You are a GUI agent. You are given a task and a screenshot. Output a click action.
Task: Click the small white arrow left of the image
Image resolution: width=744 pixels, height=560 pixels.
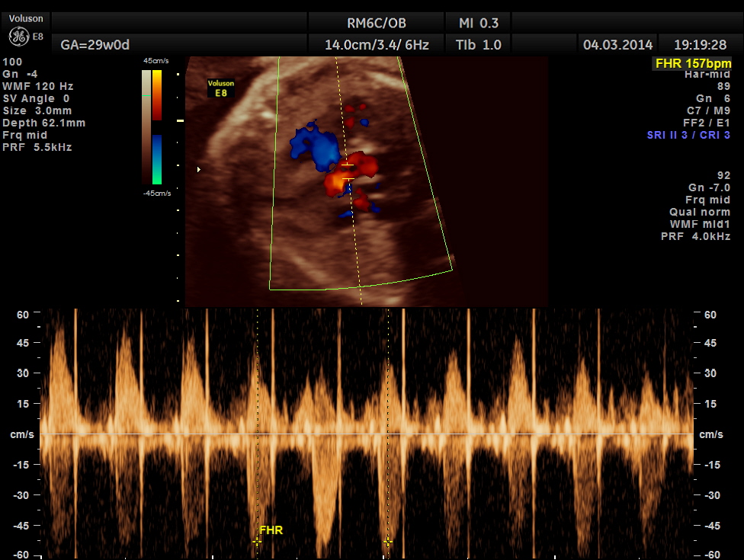coord(199,169)
